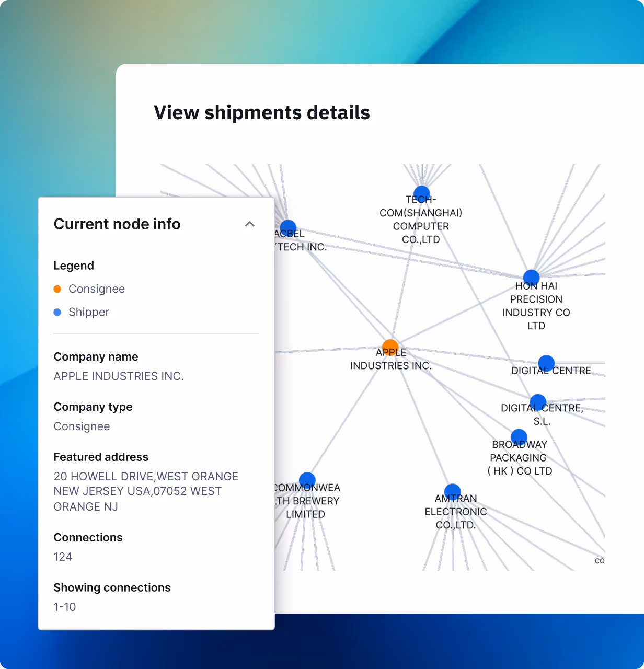Click the Consignee legend label
Image resolution: width=644 pixels, height=669 pixels.
click(97, 289)
